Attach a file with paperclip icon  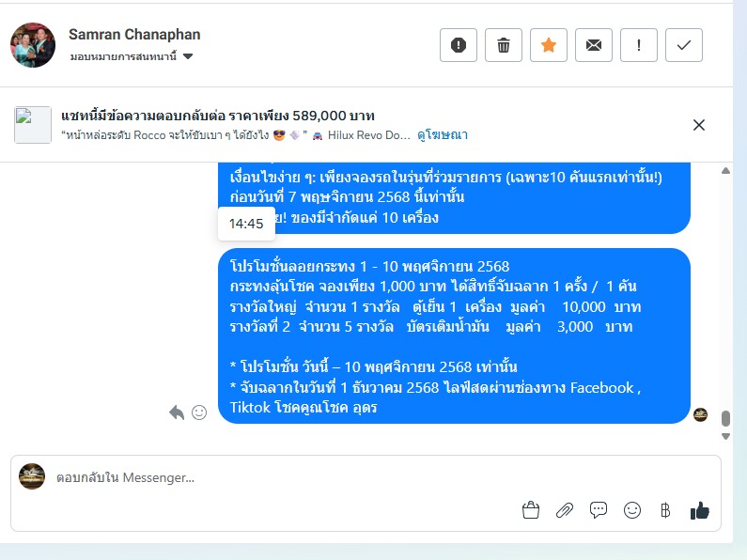click(x=565, y=510)
